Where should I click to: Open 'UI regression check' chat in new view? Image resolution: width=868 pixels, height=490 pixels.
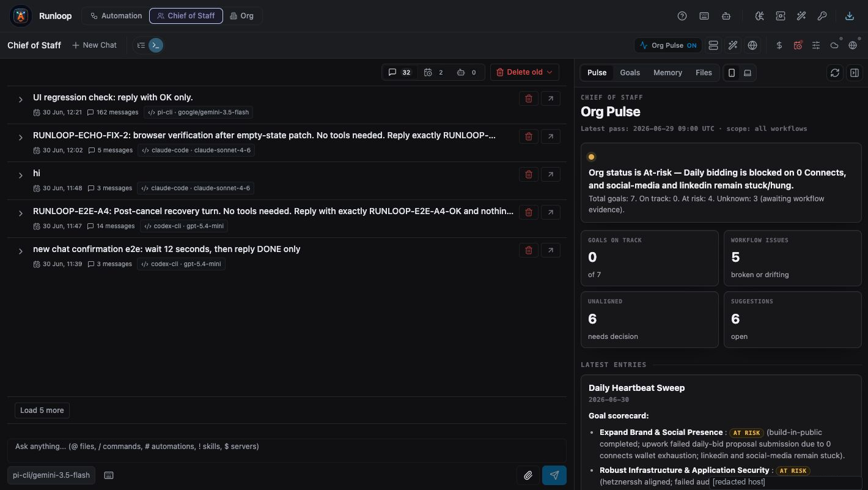[551, 98]
